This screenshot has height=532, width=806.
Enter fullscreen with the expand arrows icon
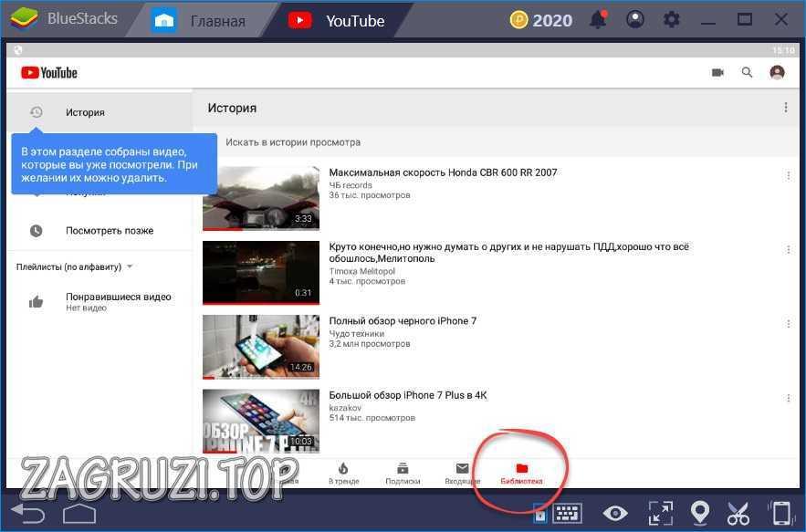[x=661, y=513]
